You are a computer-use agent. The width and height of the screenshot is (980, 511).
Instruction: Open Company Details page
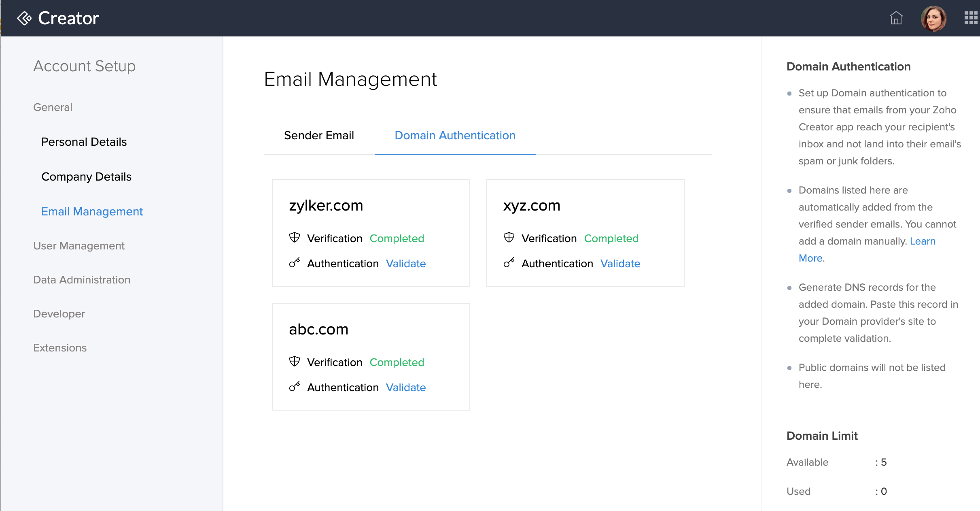point(87,177)
